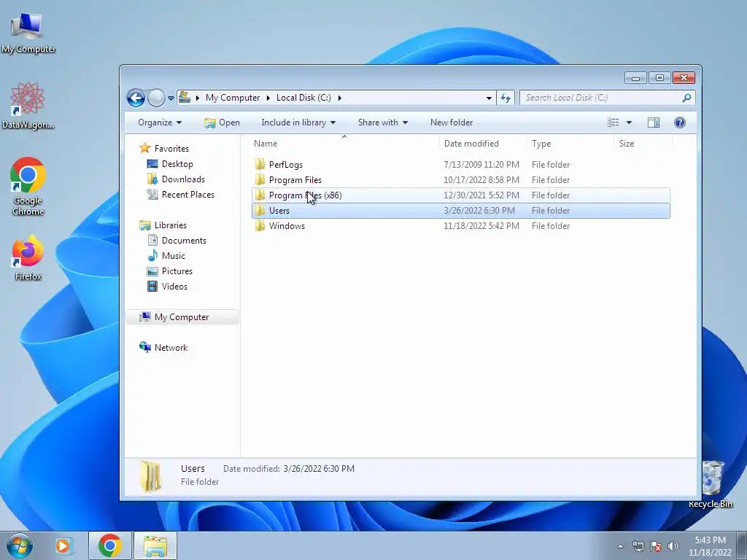Open address bar previous locations dropdown
Viewport: 747px width, 560px height.
(489, 98)
